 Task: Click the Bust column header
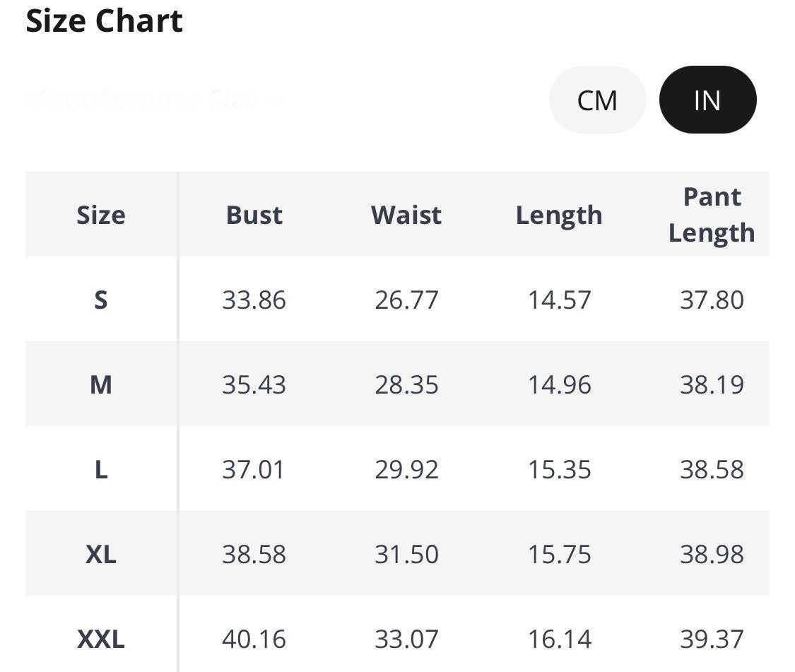(x=254, y=215)
